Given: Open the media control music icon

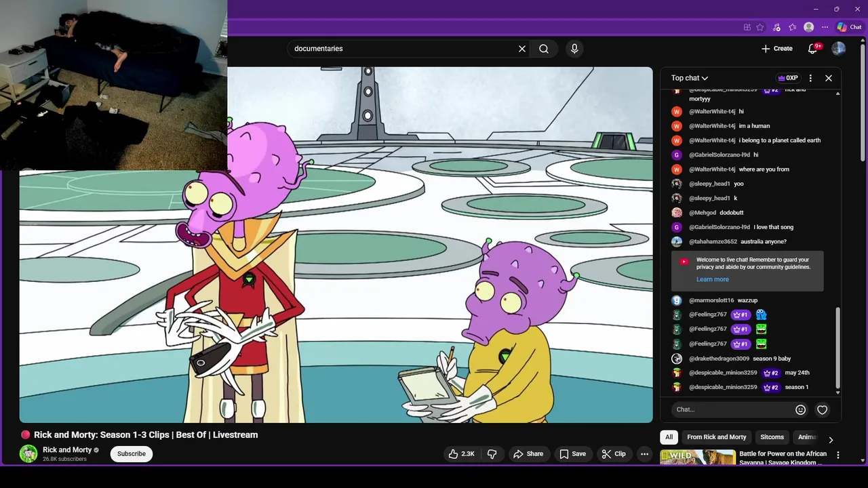Looking at the screenshot, I should [776, 27].
